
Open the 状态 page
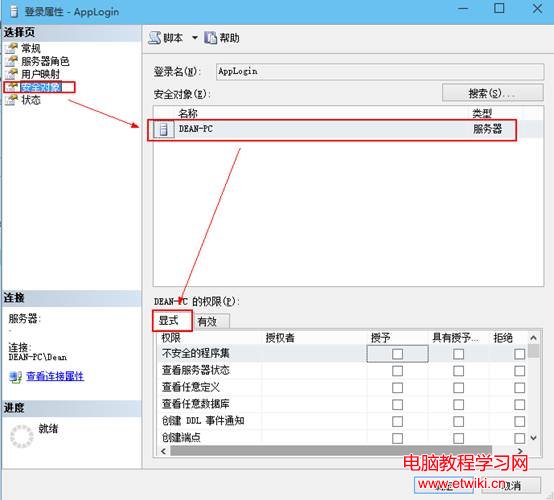(31, 100)
